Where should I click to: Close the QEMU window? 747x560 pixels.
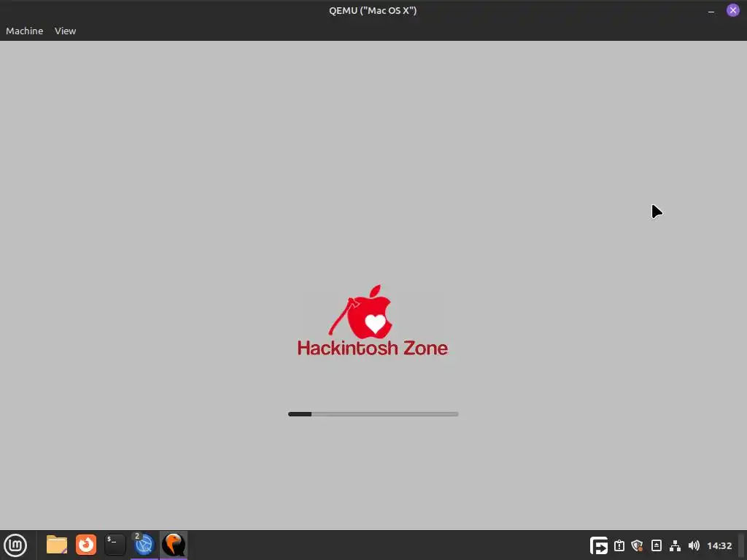732,10
